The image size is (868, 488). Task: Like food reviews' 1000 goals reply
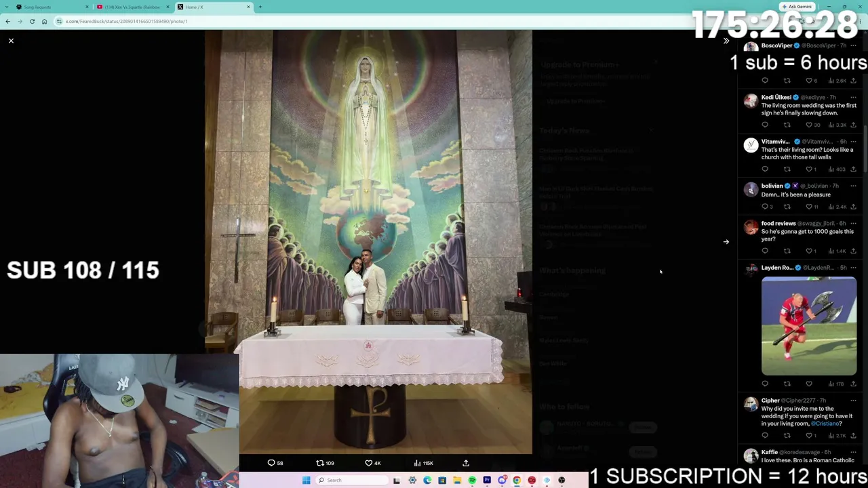tap(810, 251)
